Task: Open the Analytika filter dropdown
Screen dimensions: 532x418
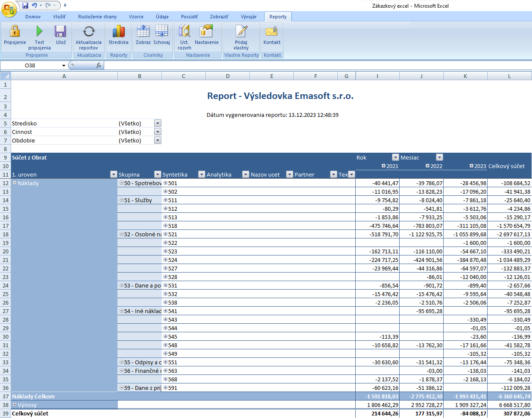Action: pyautogui.click(x=246, y=174)
